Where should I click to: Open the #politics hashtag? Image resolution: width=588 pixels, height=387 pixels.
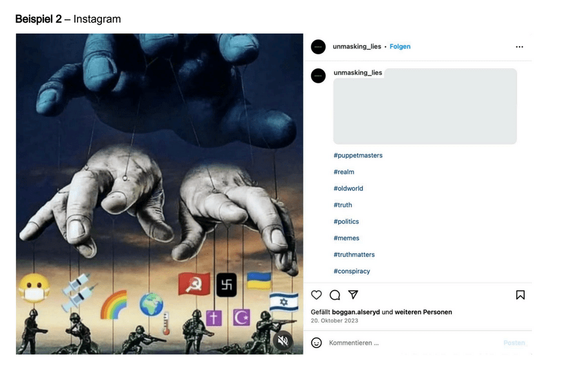click(x=346, y=222)
